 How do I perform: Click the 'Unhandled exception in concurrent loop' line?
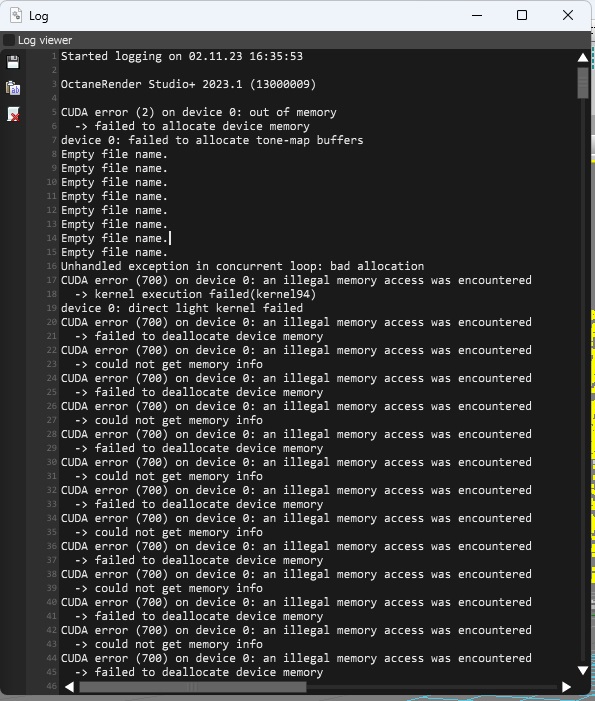tap(242, 266)
